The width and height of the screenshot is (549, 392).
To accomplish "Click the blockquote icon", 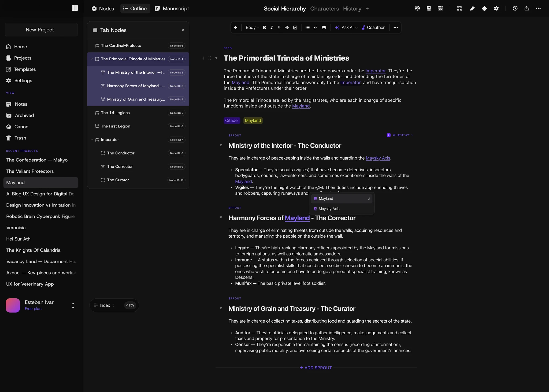I will [324, 28].
